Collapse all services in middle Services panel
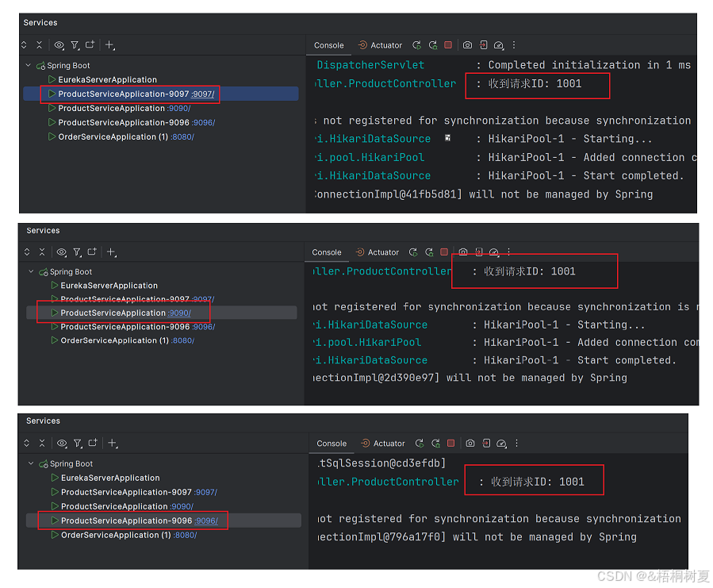The image size is (713, 588). pyautogui.click(x=42, y=252)
